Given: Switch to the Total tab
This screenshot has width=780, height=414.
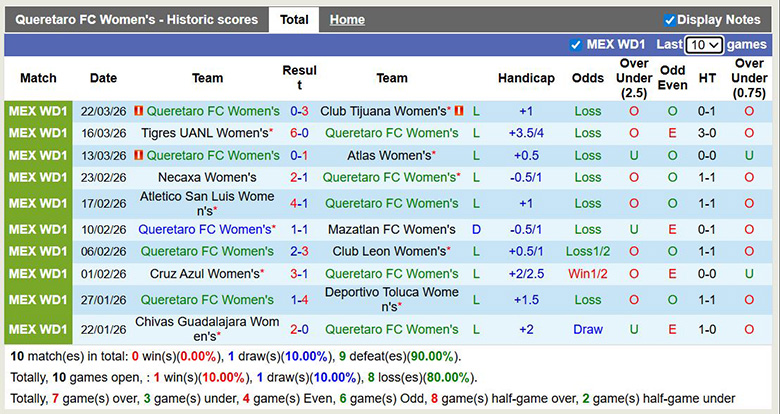Looking at the screenshot, I should [x=294, y=20].
